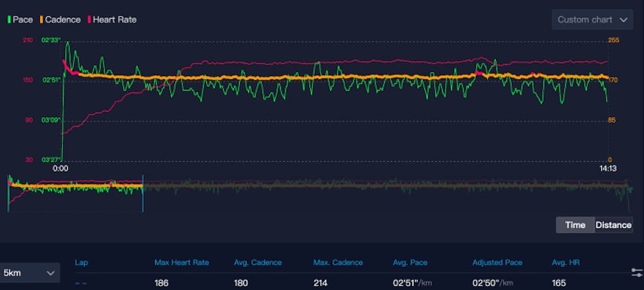Image resolution: width=644 pixels, height=290 pixels.
Task: Click the Max Heart Rate column header
Action: click(x=181, y=262)
